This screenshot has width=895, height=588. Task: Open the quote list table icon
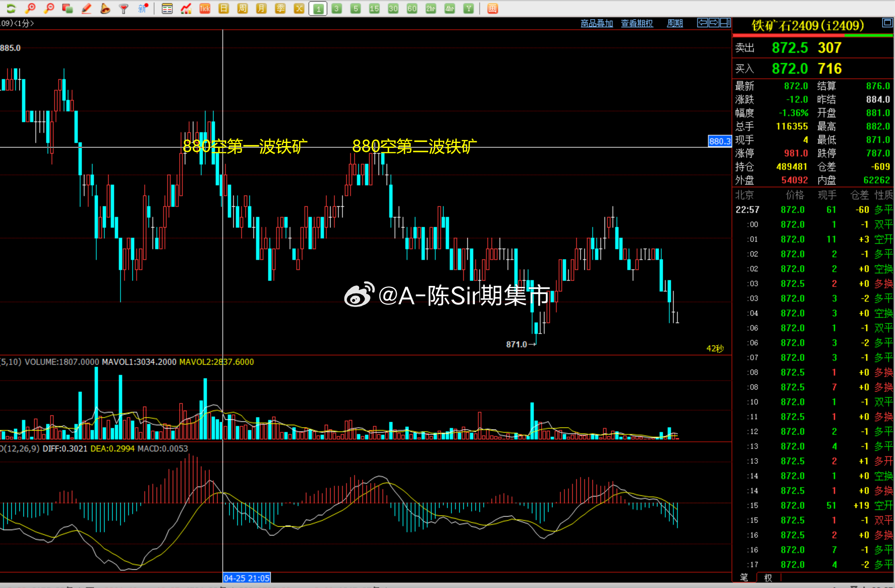167,8
